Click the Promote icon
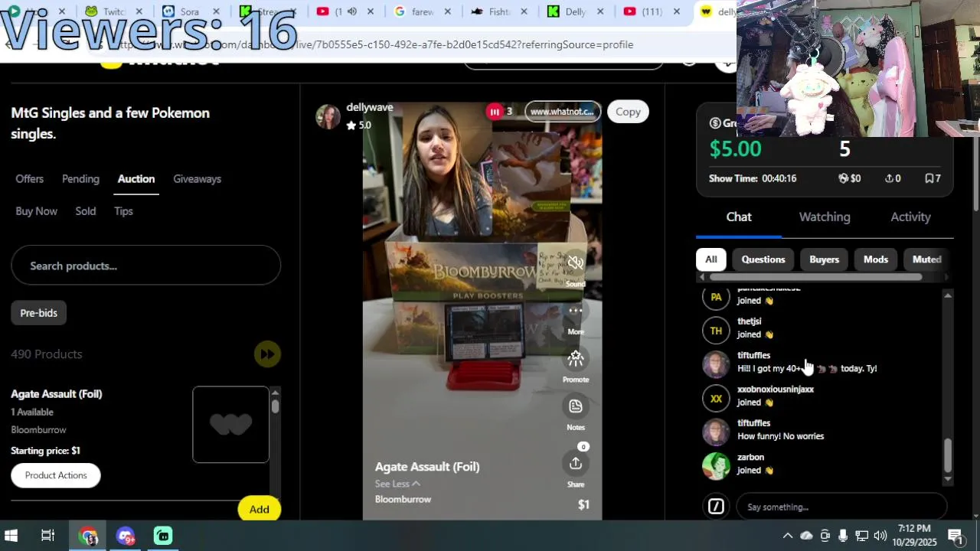This screenshot has height=551, width=980. click(576, 358)
